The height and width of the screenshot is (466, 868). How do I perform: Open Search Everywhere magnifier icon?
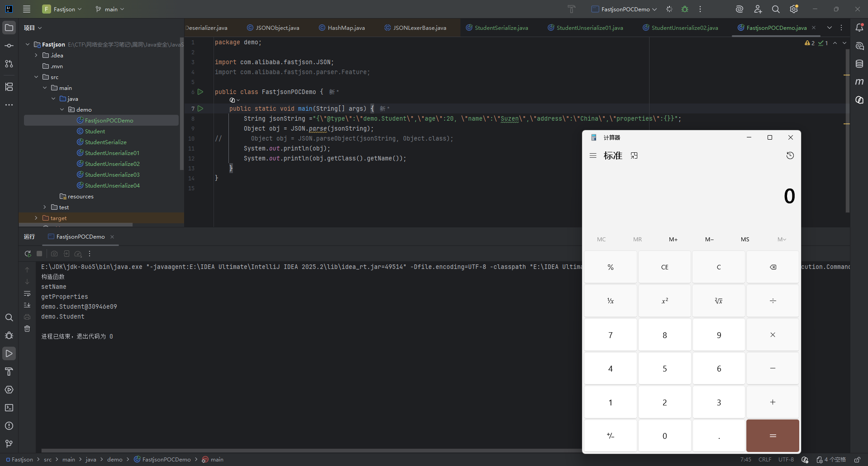pyautogui.click(x=776, y=9)
